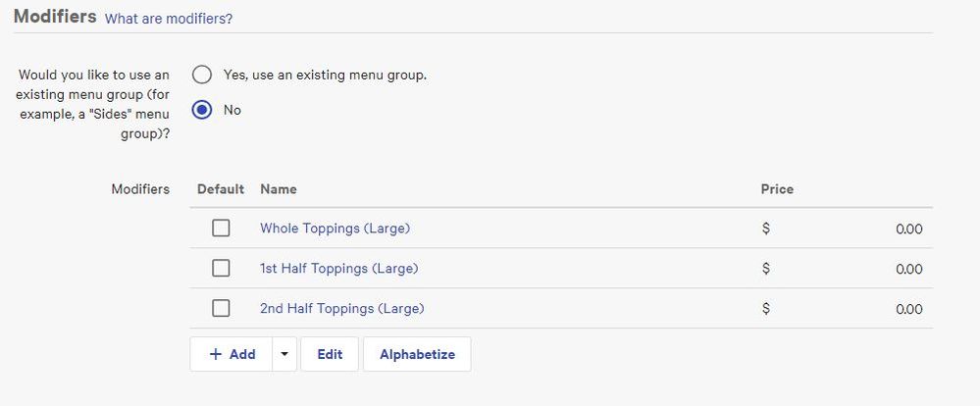
Task: Check default box for 2nd Half Toppings (Large)
Action: pos(221,309)
